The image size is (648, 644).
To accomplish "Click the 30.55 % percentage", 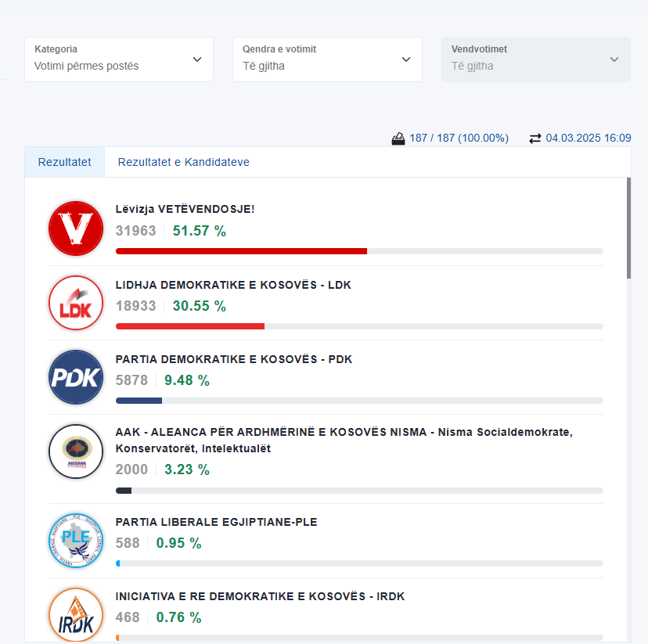I will (200, 306).
